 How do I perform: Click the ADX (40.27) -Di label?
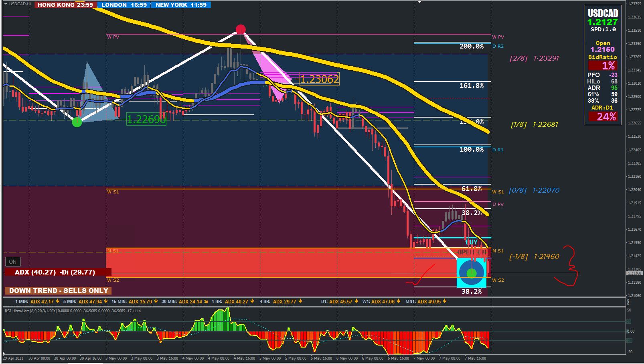[55, 272]
